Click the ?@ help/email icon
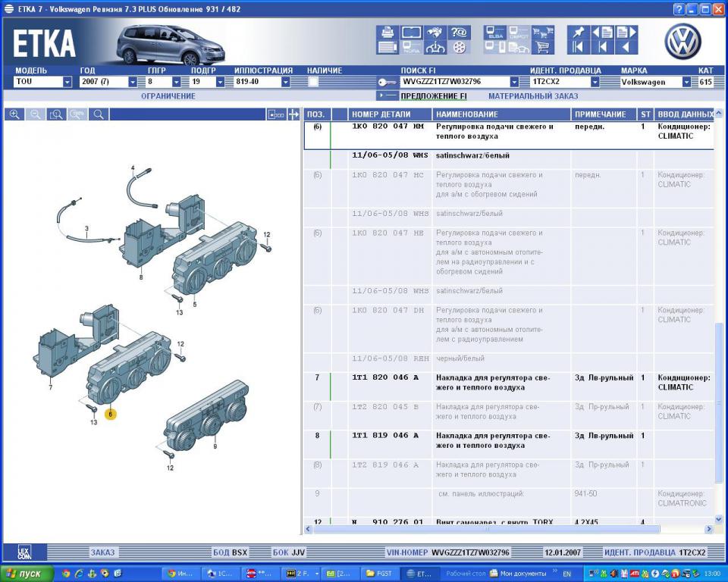 pos(459,33)
